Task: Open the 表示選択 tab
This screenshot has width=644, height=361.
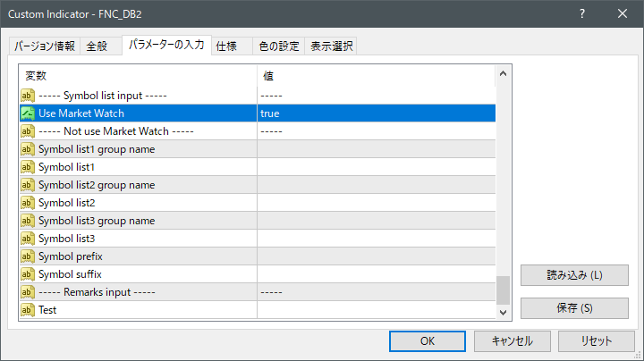Action: [x=330, y=46]
